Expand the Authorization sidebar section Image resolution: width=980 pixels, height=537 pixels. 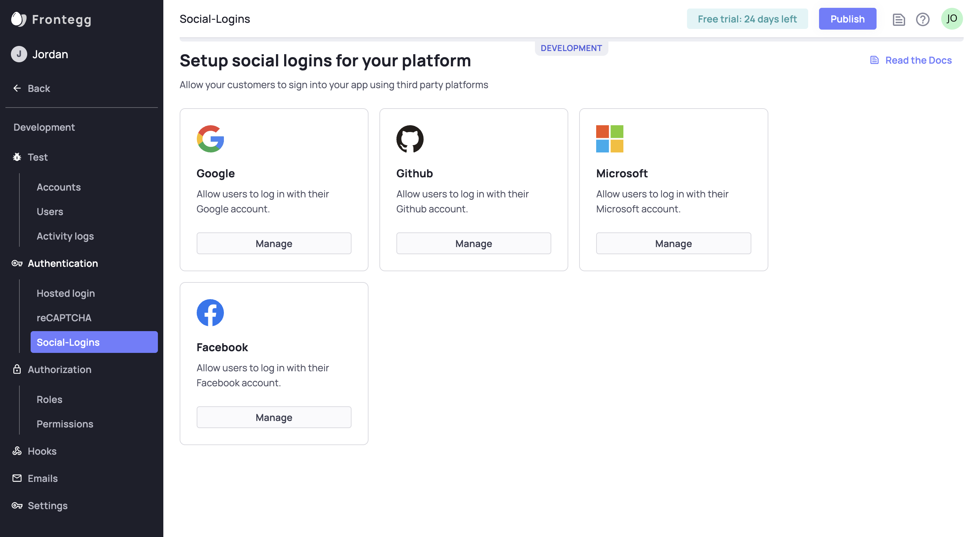pos(59,370)
